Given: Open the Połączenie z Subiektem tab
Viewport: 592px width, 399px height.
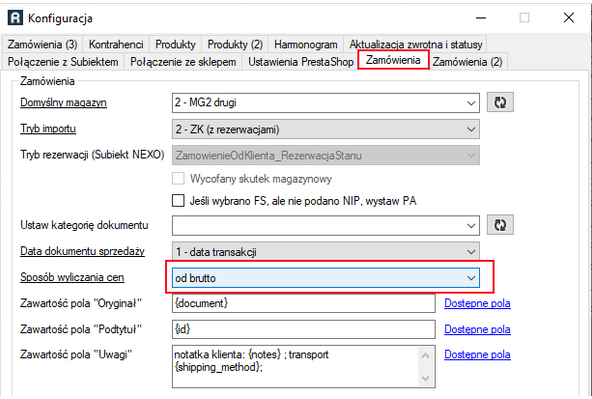Looking at the screenshot, I should 63,62.
